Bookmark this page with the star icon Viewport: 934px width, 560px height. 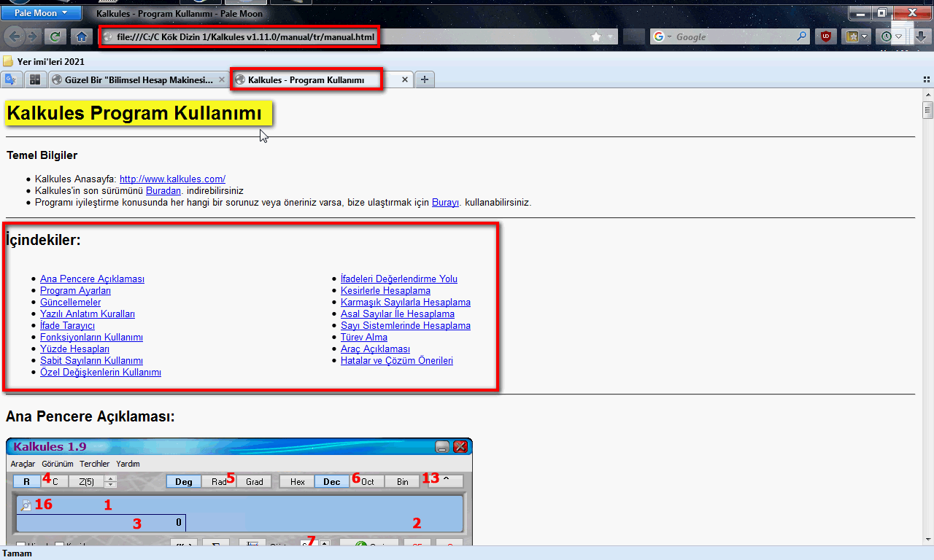(596, 36)
